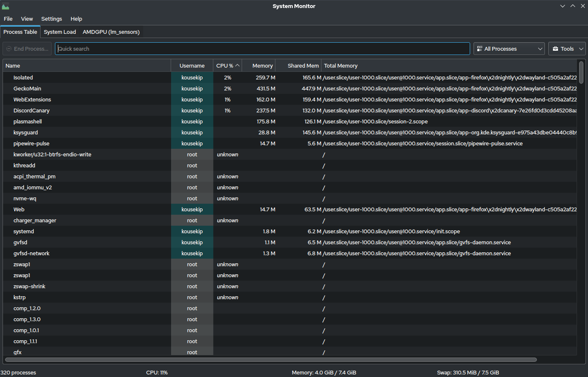Click the System Monitor app icon in title bar

(x=5, y=6)
